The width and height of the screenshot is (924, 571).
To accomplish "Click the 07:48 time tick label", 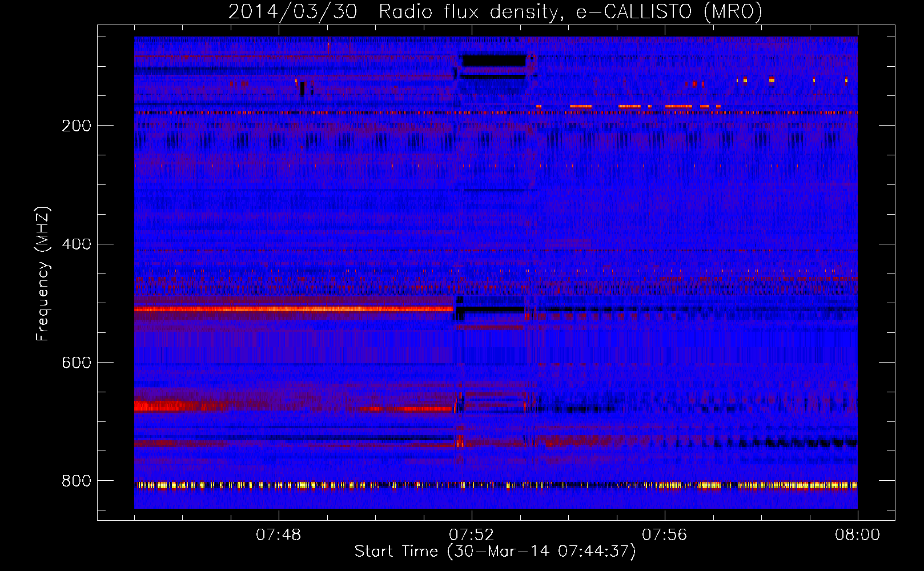I will [279, 535].
